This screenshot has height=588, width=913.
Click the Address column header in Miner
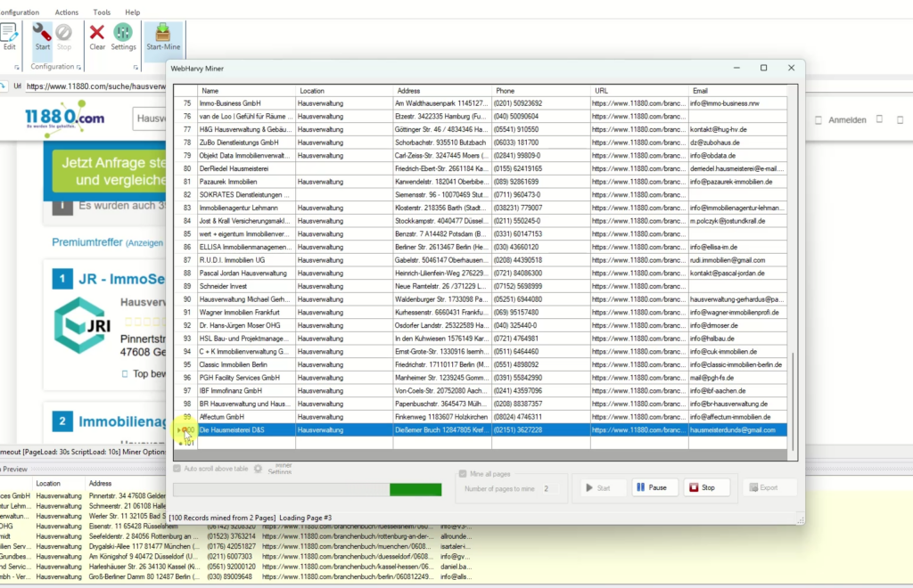[x=442, y=91]
